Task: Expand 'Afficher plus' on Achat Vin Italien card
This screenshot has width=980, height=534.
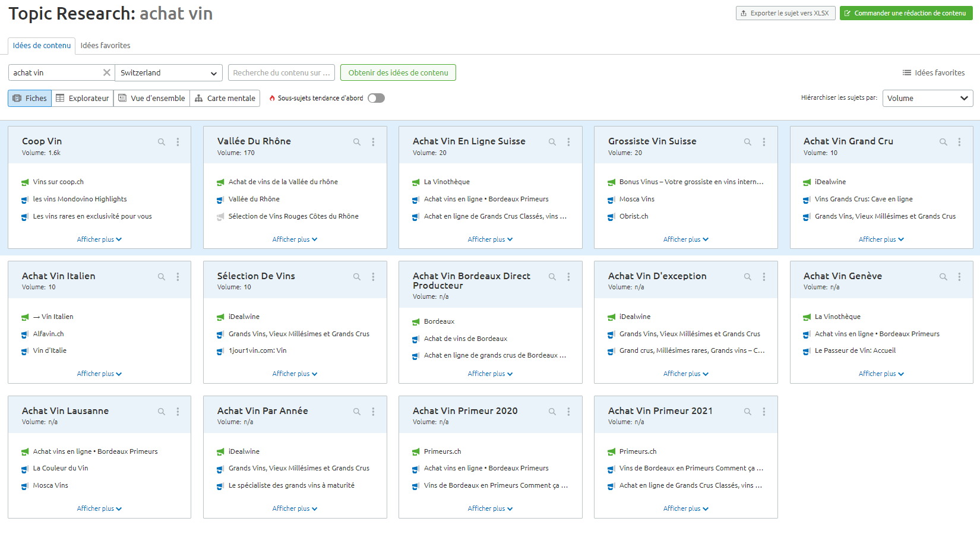Action: [99, 374]
